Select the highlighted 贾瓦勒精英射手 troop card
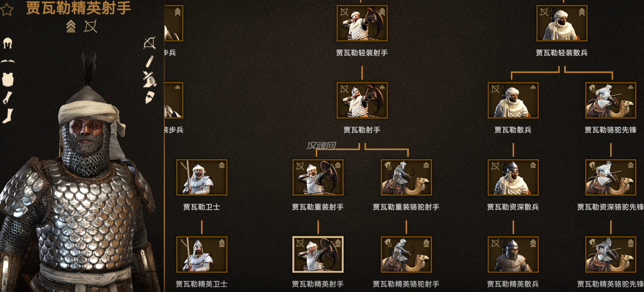This screenshot has height=292, width=644. (x=318, y=254)
